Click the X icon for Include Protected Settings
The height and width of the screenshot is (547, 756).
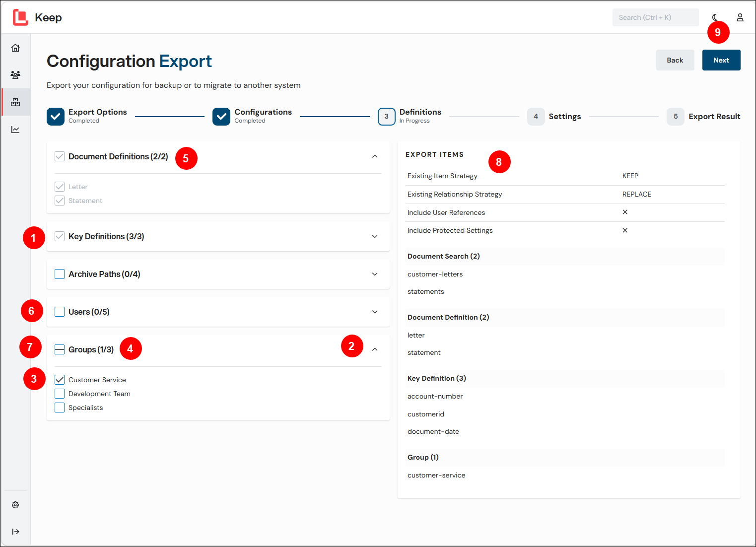tap(625, 230)
